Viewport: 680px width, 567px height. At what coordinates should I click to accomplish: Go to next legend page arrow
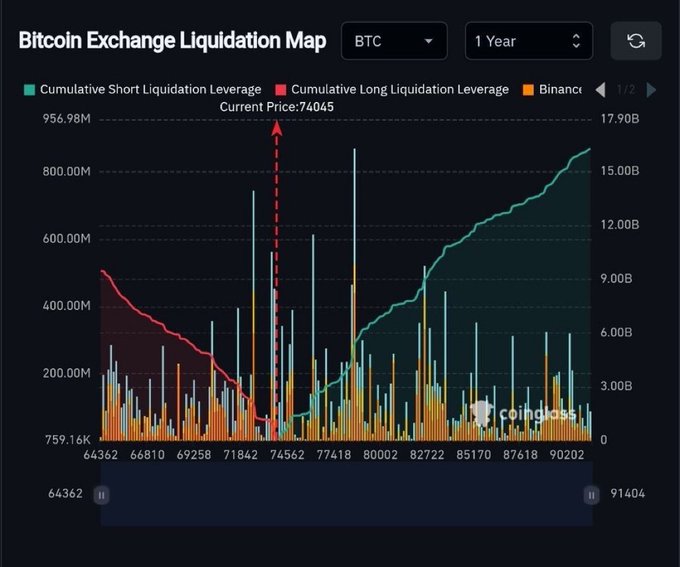pos(651,90)
